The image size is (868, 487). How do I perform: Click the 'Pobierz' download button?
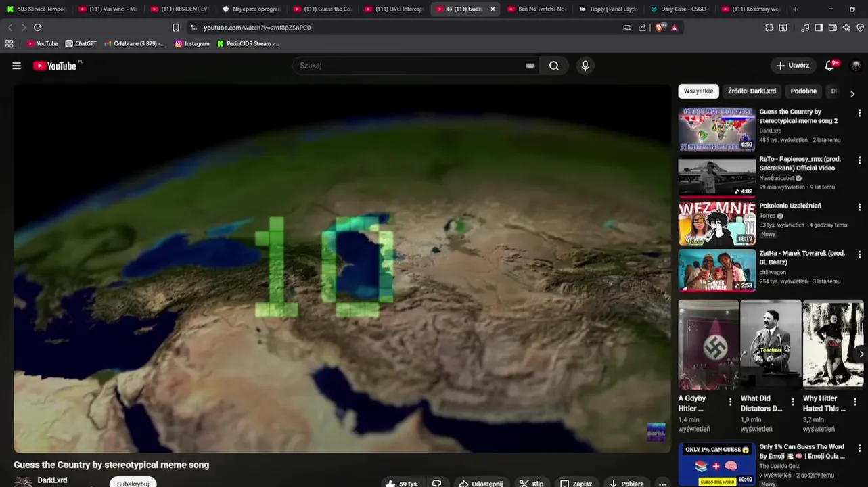[626, 484]
